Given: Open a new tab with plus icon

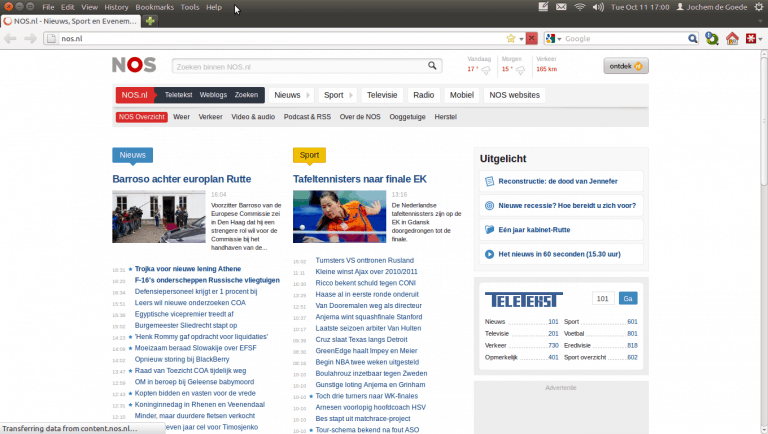Looking at the screenshot, I should tap(150, 21).
